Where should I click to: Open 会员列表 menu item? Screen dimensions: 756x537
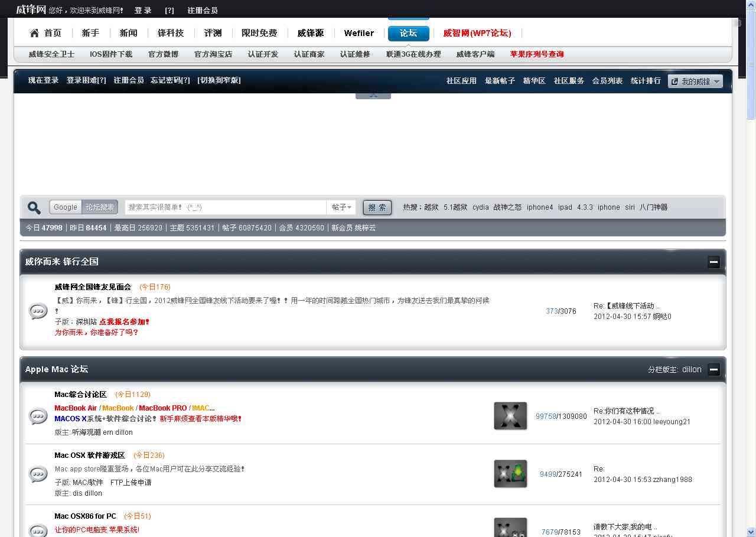point(607,81)
